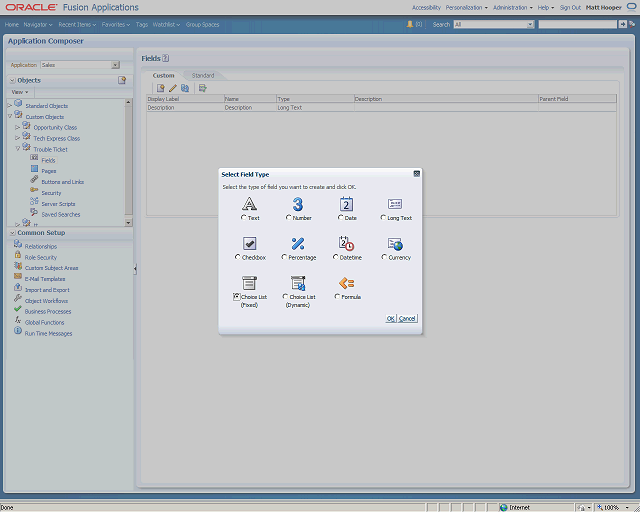Select the Percentage radio button
The height and width of the screenshot is (512, 640).
coord(284,257)
